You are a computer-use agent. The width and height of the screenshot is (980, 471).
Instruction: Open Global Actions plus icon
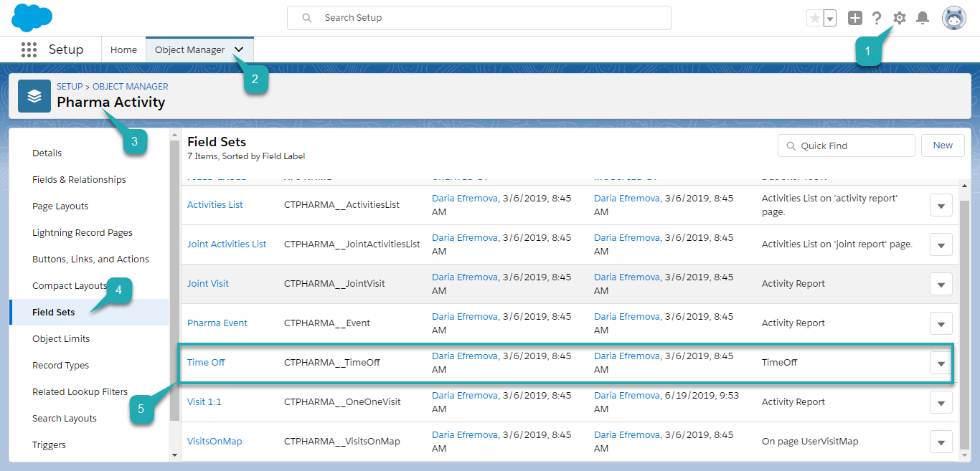(854, 18)
